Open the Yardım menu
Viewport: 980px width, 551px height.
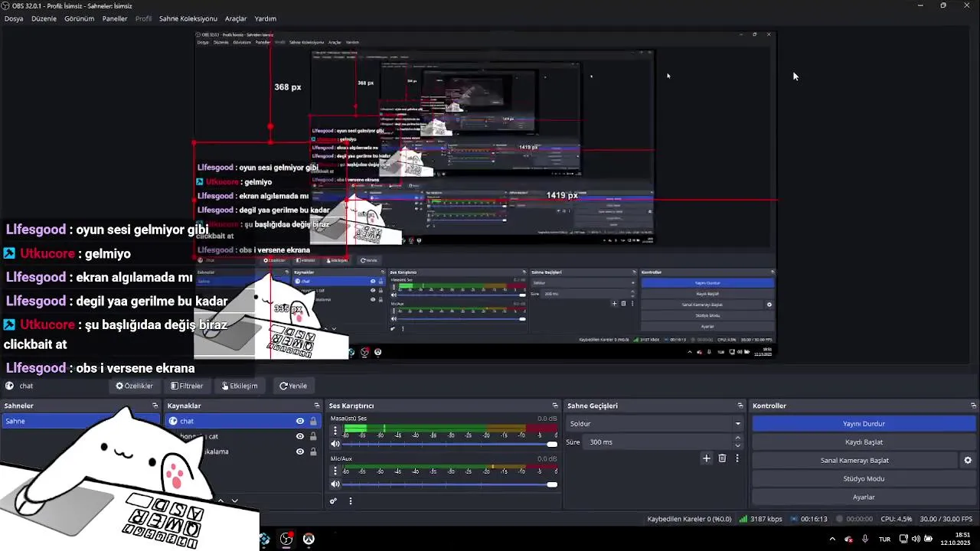[x=265, y=18]
